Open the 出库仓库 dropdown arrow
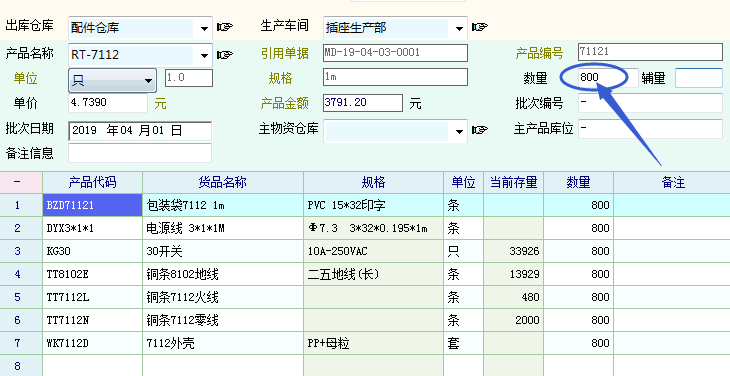This screenshot has height=376, width=730. [204, 28]
